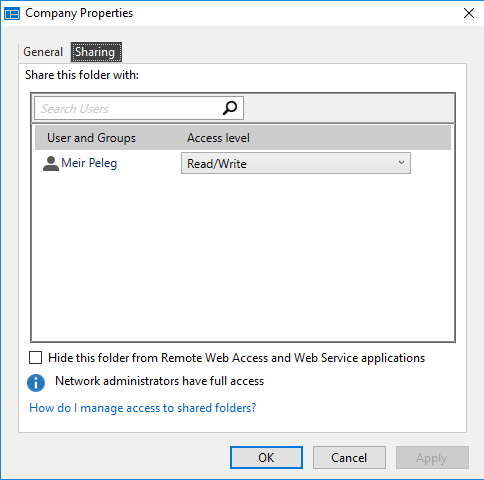Click the dropdown chevron arrow for access level
484x480 pixels.
pos(401,163)
